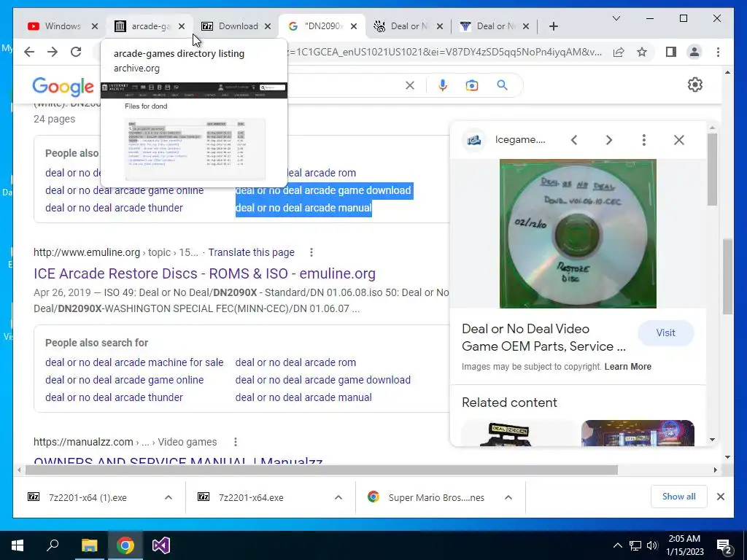
Task: Show all downloads
Action: 678,497
